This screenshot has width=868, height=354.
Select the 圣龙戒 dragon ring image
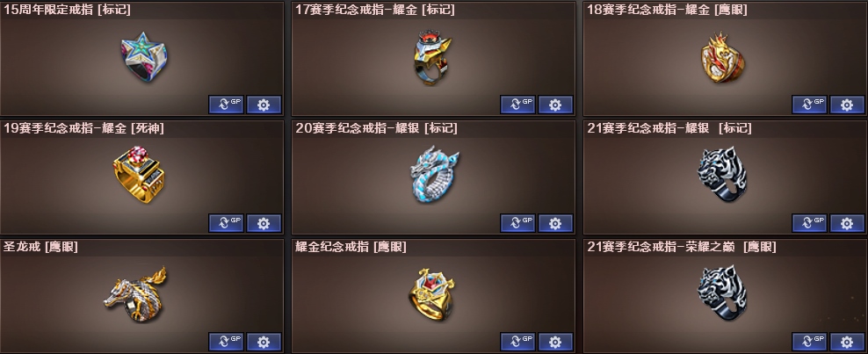point(135,294)
